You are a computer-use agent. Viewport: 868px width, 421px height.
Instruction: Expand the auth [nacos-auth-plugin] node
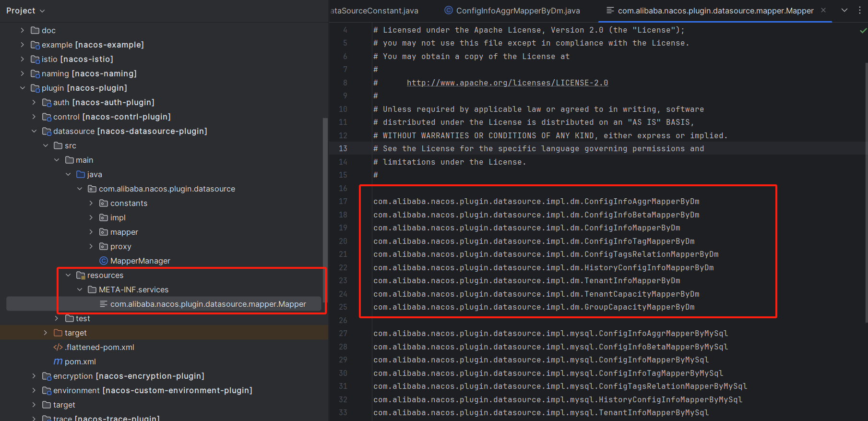(34, 102)
